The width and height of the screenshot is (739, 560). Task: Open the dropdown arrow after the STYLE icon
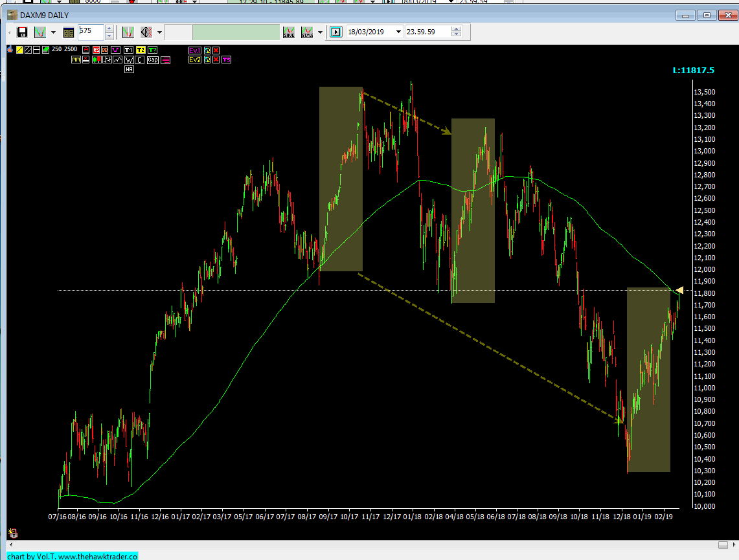(x=321, y=32)
